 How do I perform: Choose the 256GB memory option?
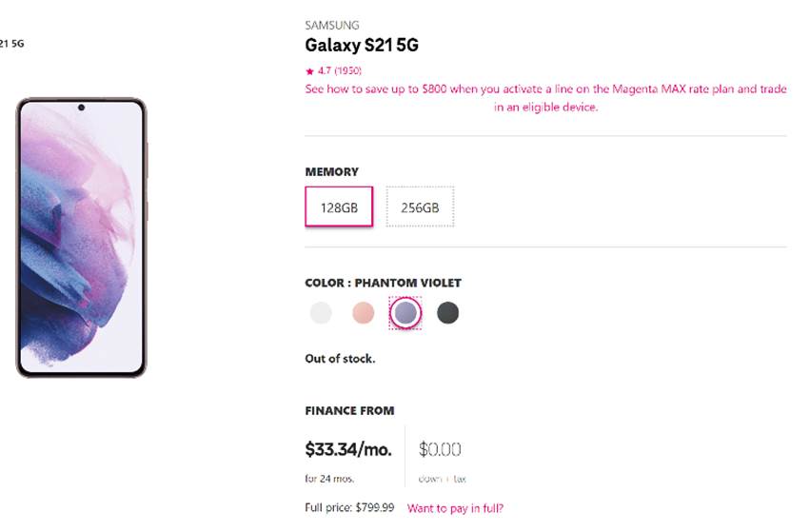pos(420,207)
